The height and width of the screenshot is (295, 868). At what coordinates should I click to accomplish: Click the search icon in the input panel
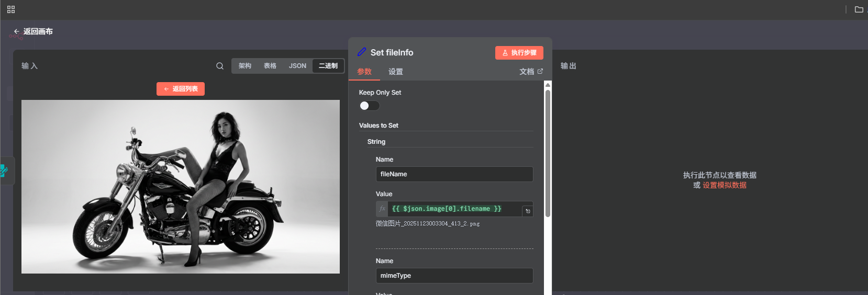[220, 66]
